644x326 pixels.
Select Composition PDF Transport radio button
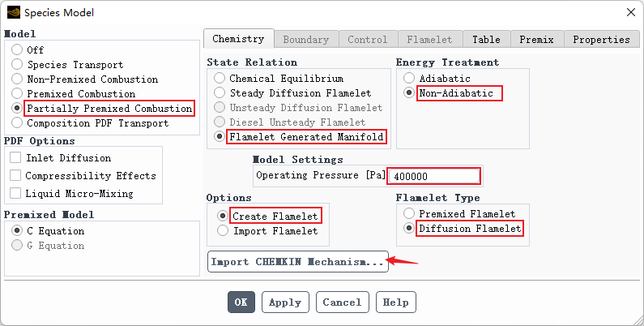17,123
